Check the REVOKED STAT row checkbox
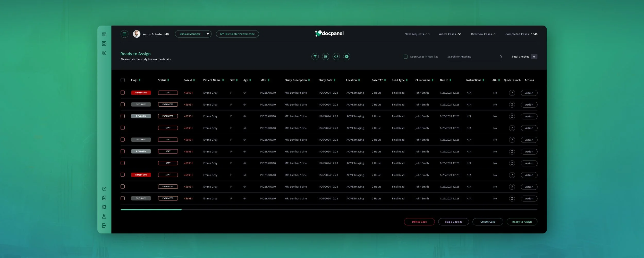This screenshot has height=258, width=644. 123,151
